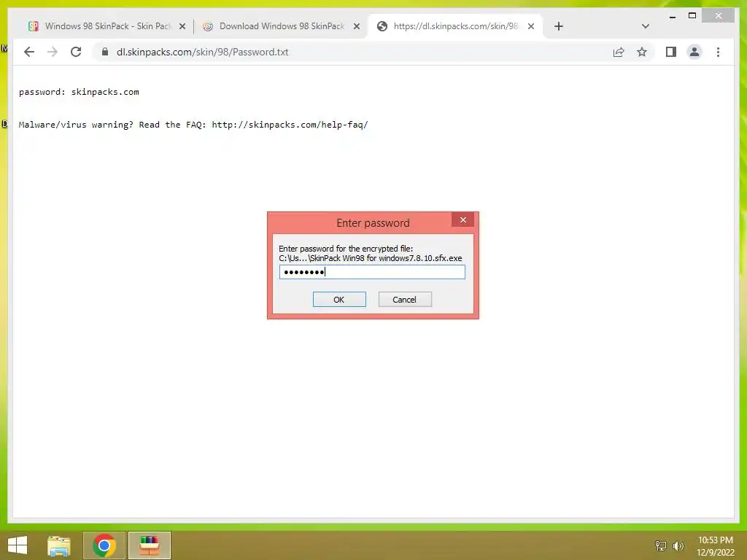This screenshot has height=560, width=747.
Task: Open Chrome side panel
Action: (671, 52)
